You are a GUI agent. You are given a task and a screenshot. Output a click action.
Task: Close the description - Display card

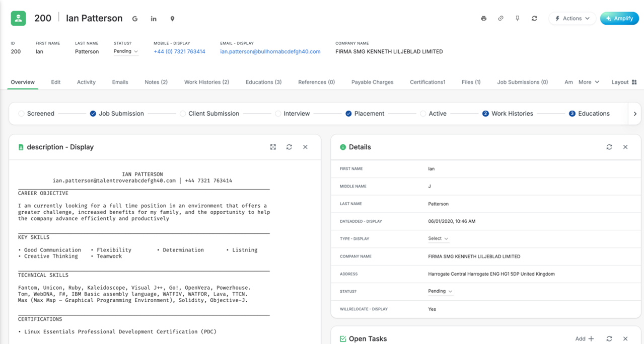(305, 147)
